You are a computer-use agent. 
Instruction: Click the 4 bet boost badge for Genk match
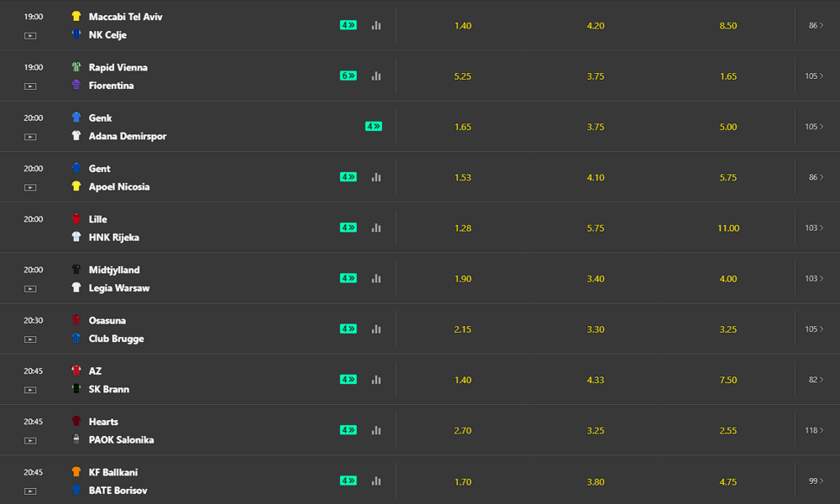(x=374, y=126)
